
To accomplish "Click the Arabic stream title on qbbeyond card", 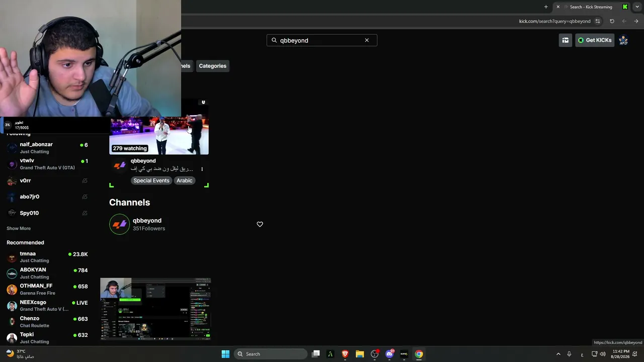I will pos(162,169).
